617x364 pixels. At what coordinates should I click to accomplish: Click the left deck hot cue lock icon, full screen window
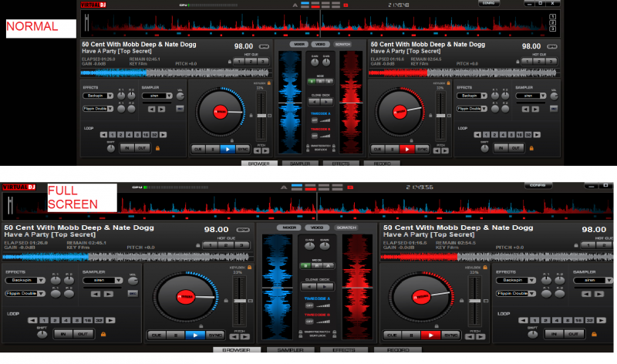(x=198, y=245)
